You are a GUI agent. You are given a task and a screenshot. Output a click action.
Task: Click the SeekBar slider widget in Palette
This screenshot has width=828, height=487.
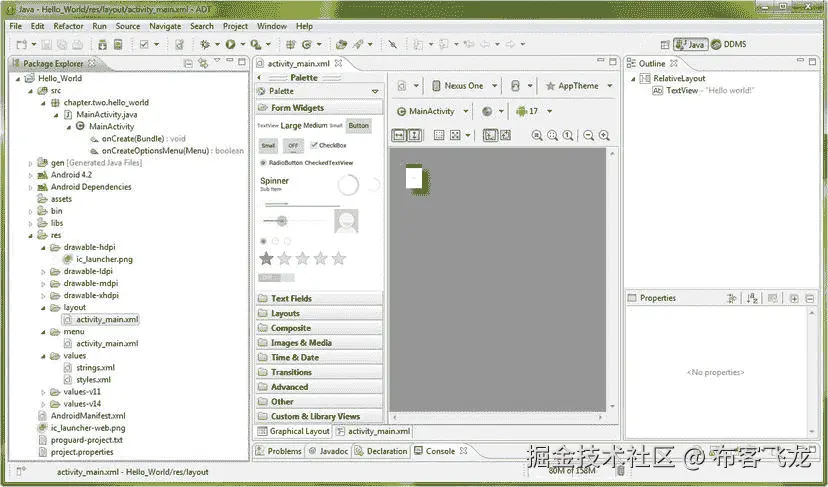294,221
